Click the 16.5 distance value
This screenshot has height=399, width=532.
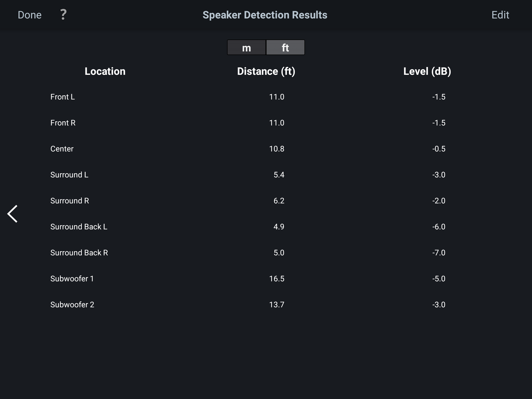277,279
